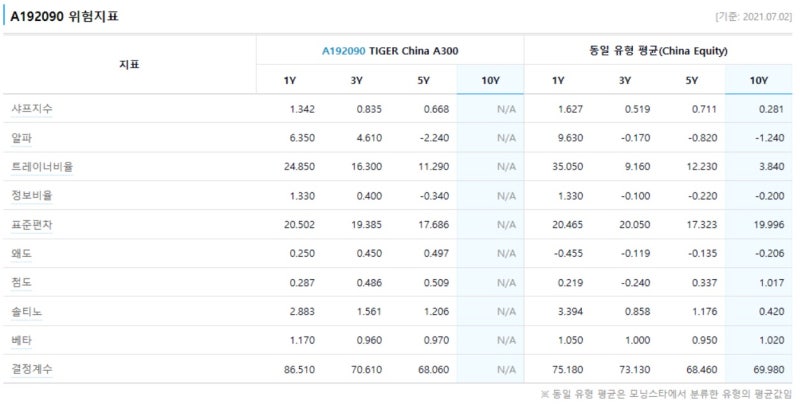Screen dimensions: 800x411
Task: Click the 정보비율 indicator label
Action: (x=32, y=195)
